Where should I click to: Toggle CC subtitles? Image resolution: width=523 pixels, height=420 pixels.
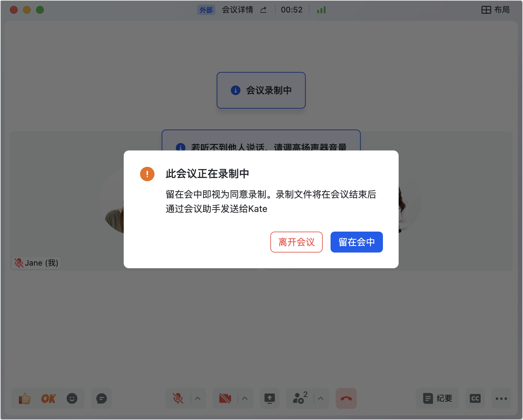point(475,398)
